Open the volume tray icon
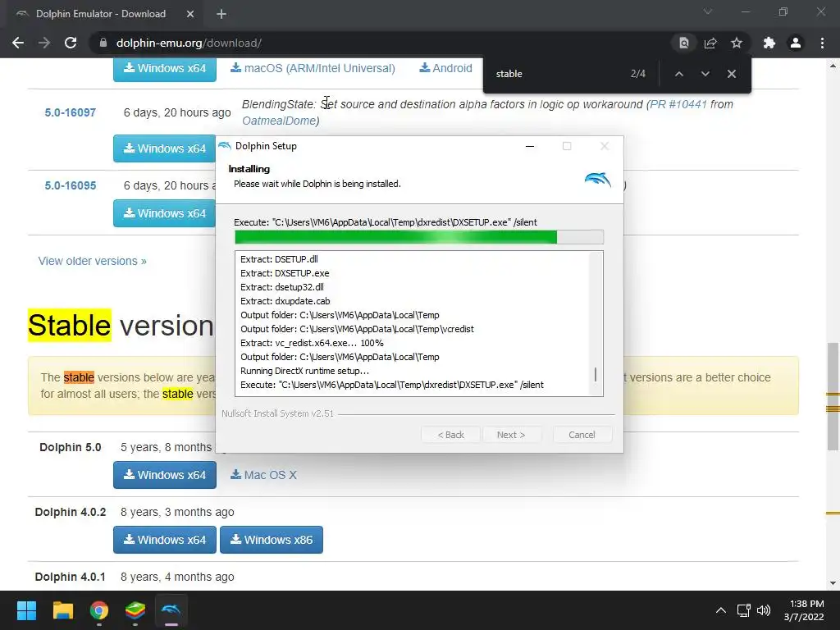The height and width of the screenshot is (630, 840). click(x=764, y=610)
